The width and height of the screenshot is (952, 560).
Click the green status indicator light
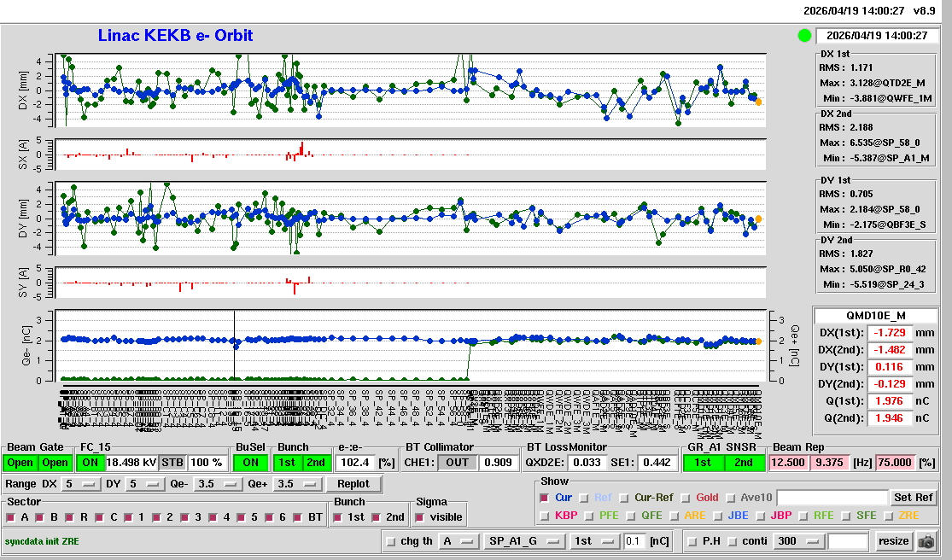(x=803, y=36)
